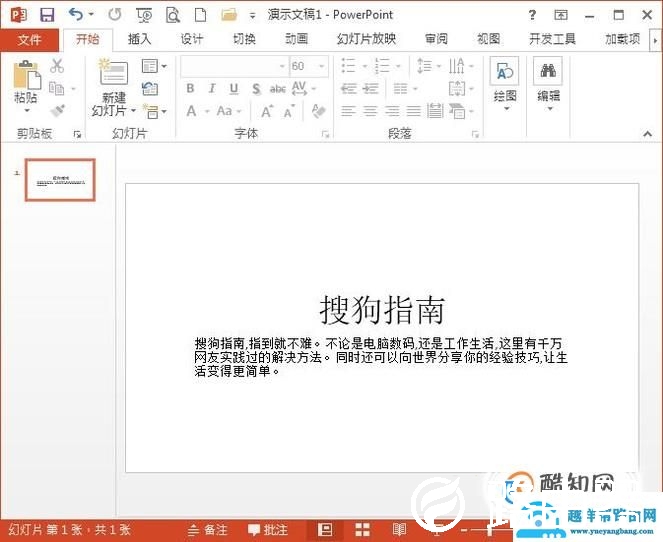
Task: Justify text alignment
Action: [414, 111]
